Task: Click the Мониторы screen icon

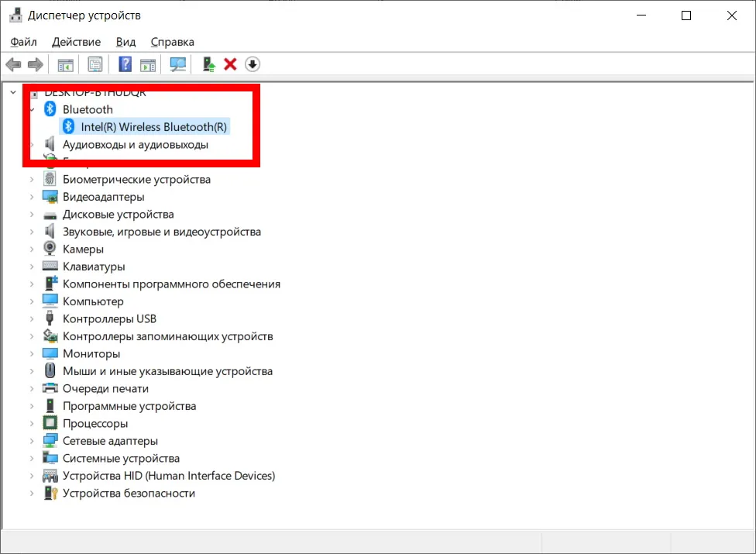Action: pos(50,353)
